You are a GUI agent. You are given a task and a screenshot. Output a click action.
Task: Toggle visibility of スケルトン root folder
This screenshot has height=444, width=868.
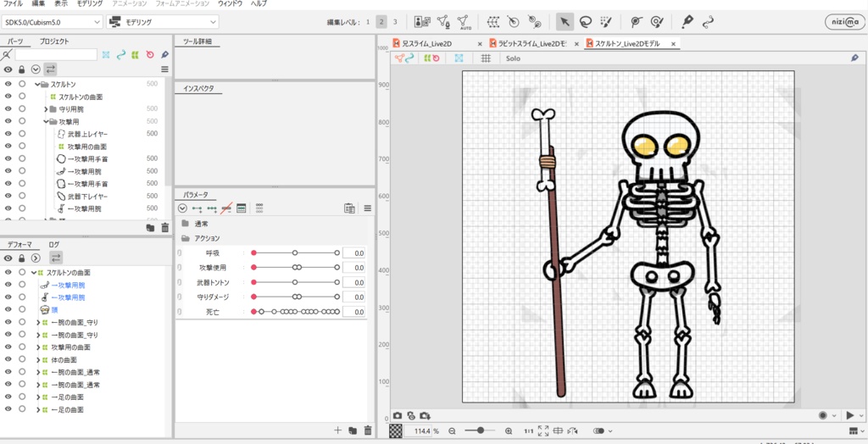(x=8, y=84)
